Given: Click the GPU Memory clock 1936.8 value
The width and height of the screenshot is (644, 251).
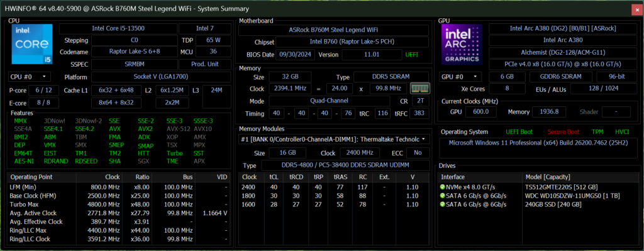Looking at the screenshot, I should 549,112.
